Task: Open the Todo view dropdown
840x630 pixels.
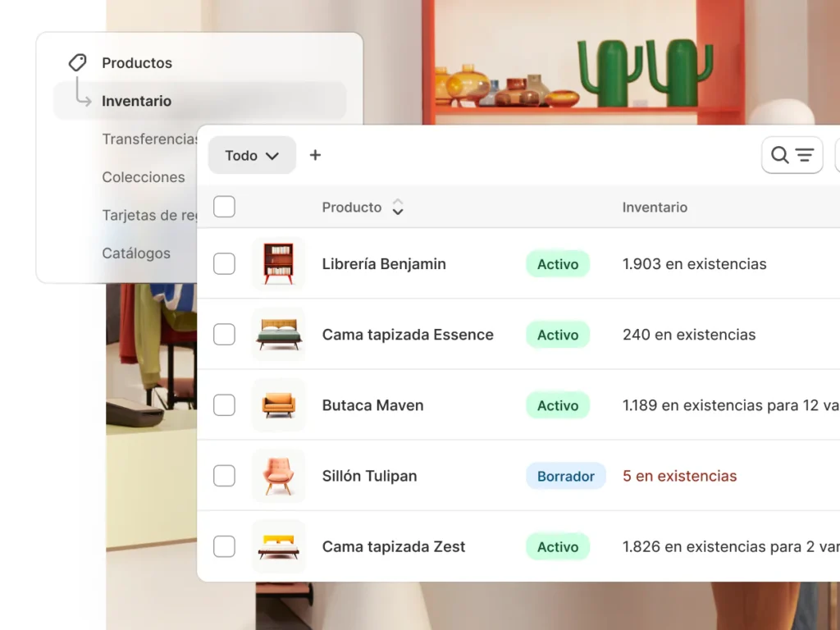Action: point(252,155)
